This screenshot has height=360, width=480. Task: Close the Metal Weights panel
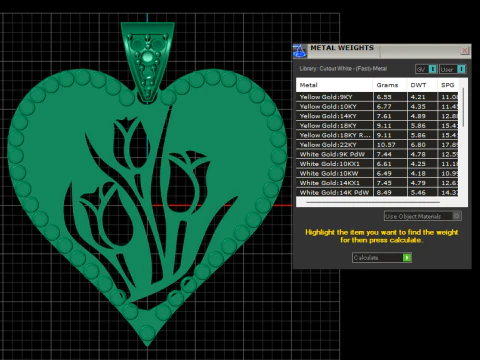click(x=464, y=50)
